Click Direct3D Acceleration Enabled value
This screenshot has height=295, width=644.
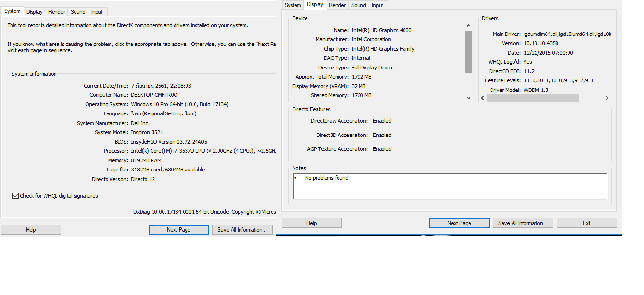382,135
